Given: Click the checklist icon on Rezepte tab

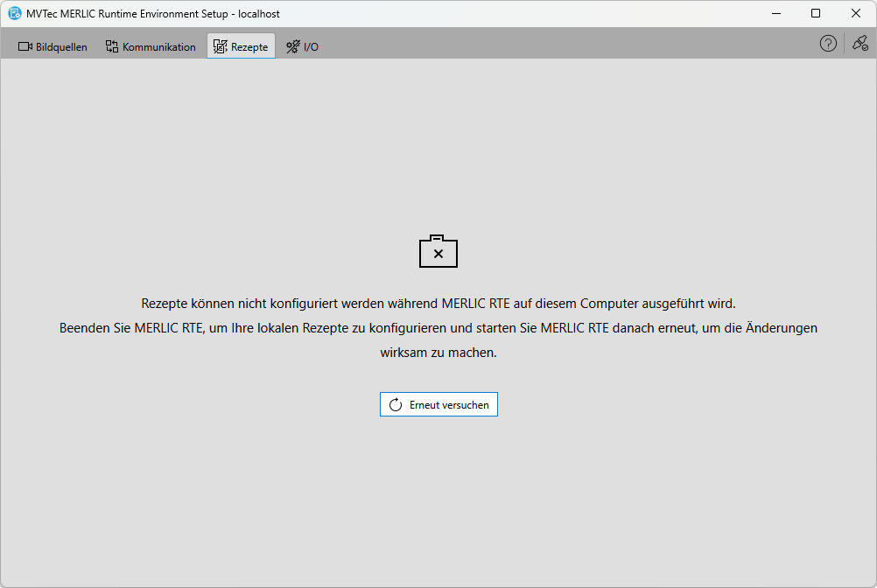Looking at the screenshot, I should click(x=220, y=46).
